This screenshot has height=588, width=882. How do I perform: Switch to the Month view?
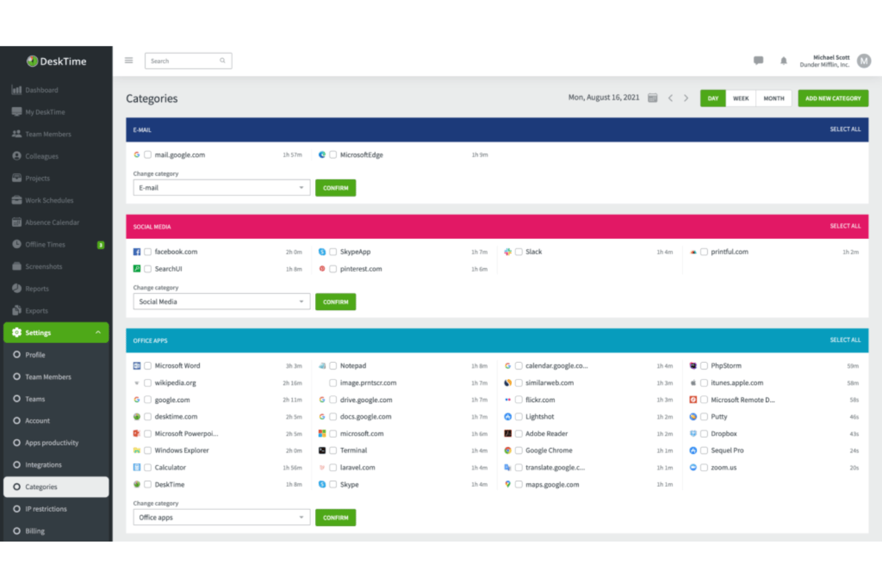pos(774,98)
